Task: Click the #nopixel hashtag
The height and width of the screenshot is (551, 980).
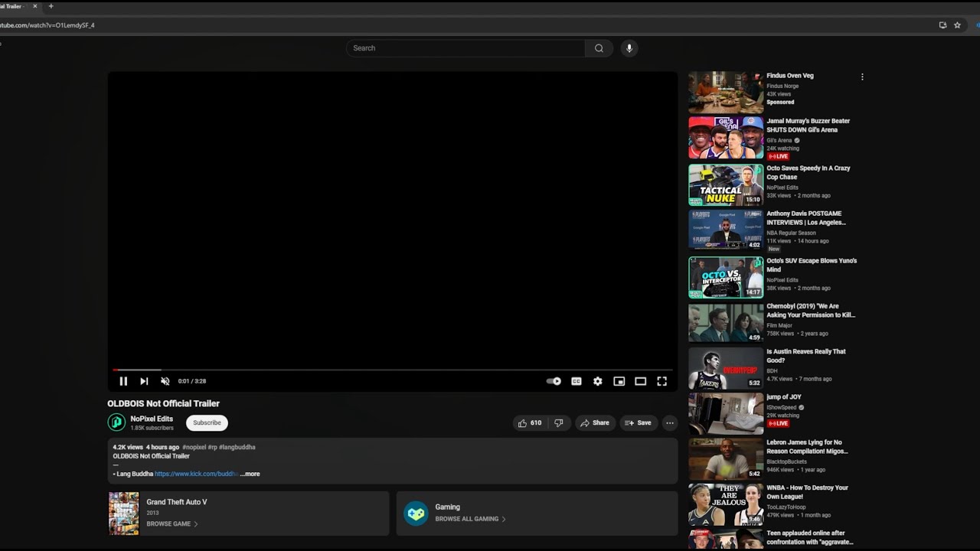Action: pyautogui.click(x=194, y=447)
